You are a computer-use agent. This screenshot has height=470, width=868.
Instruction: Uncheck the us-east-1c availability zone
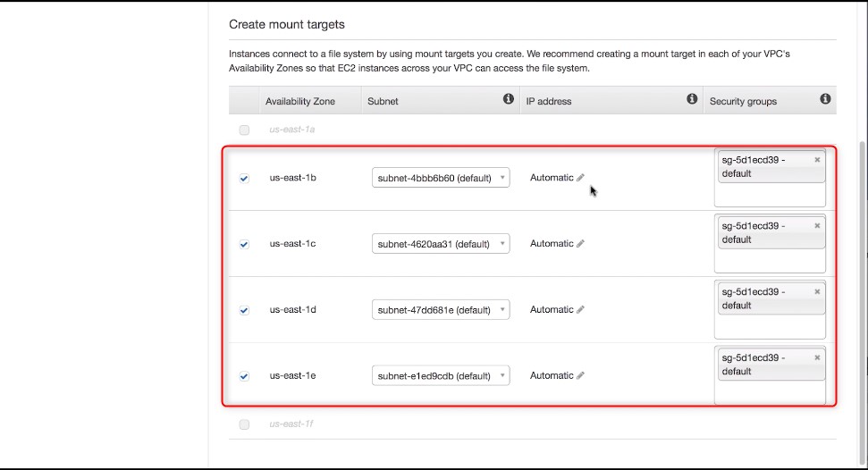tap(244, 244)
